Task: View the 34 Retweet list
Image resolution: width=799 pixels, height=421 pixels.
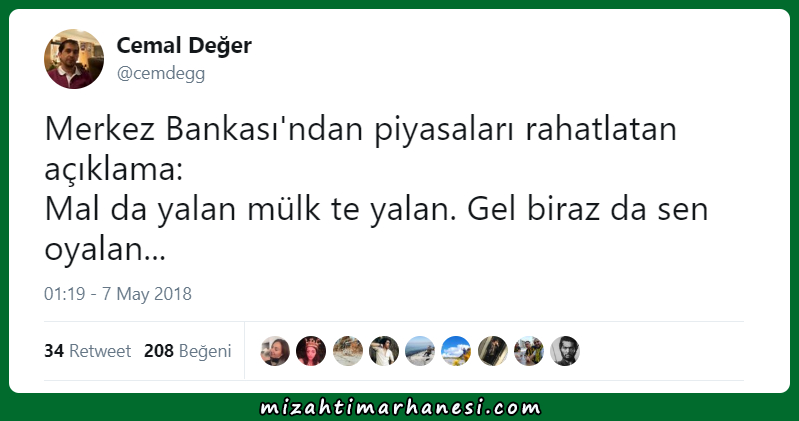Action: [x=88, y=351]
